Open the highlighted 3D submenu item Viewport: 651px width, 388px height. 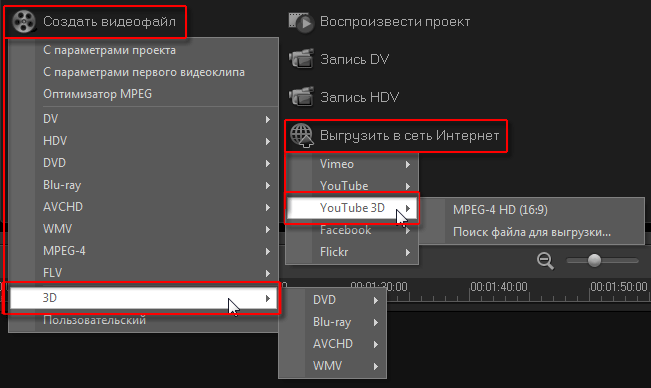(143, 298)
